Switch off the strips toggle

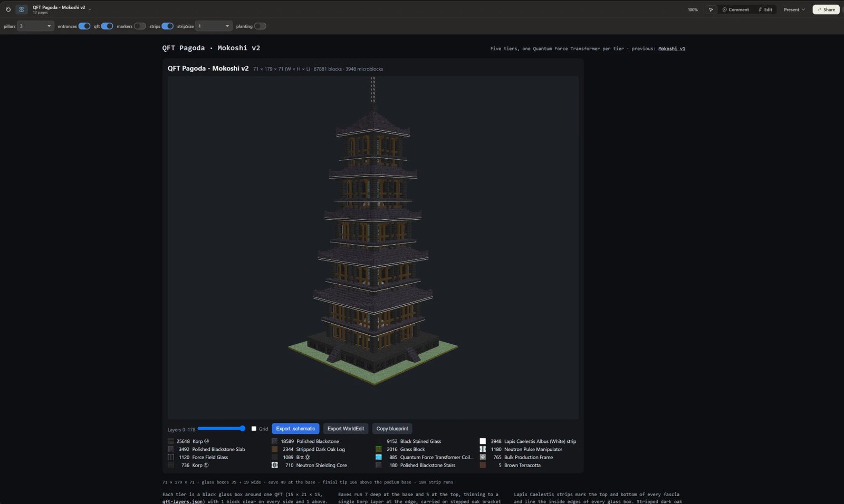(x=168, y=26)
